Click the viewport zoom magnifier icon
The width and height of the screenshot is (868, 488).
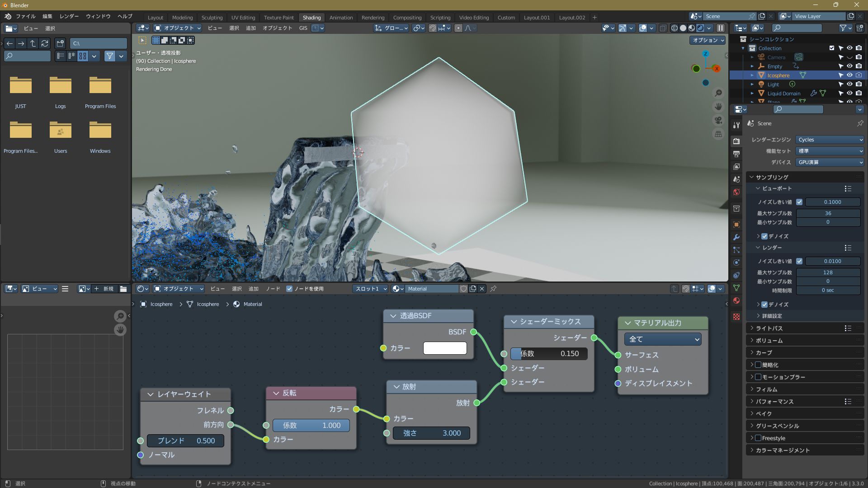coord(718,93)
